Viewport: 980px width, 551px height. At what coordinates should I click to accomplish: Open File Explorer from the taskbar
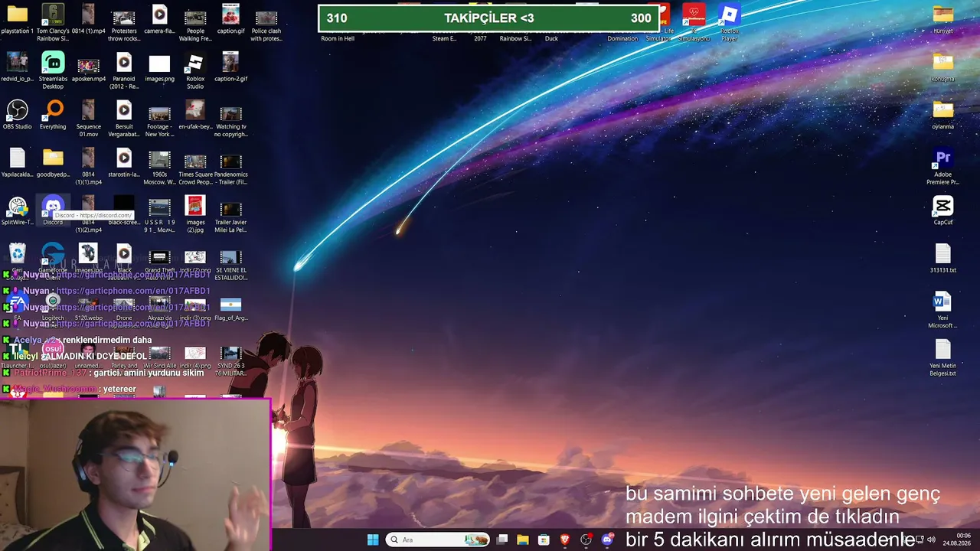tap(523, 540)
